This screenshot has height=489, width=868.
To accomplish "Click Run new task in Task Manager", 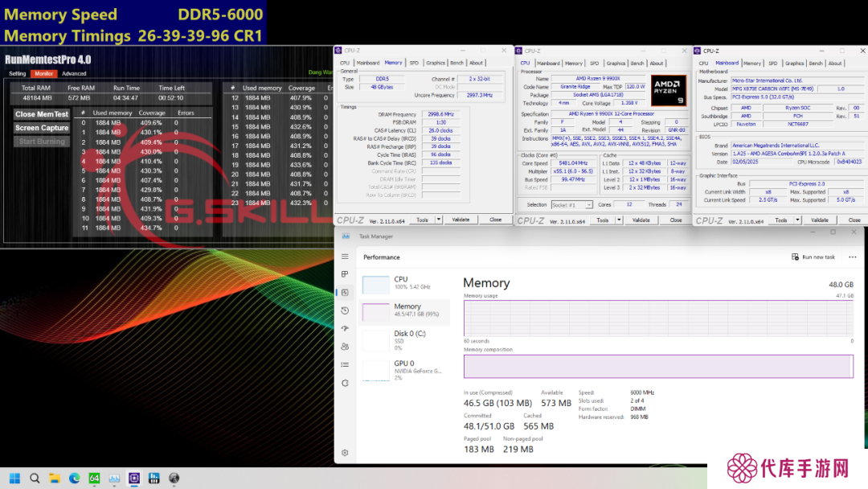I will point(813,257).
